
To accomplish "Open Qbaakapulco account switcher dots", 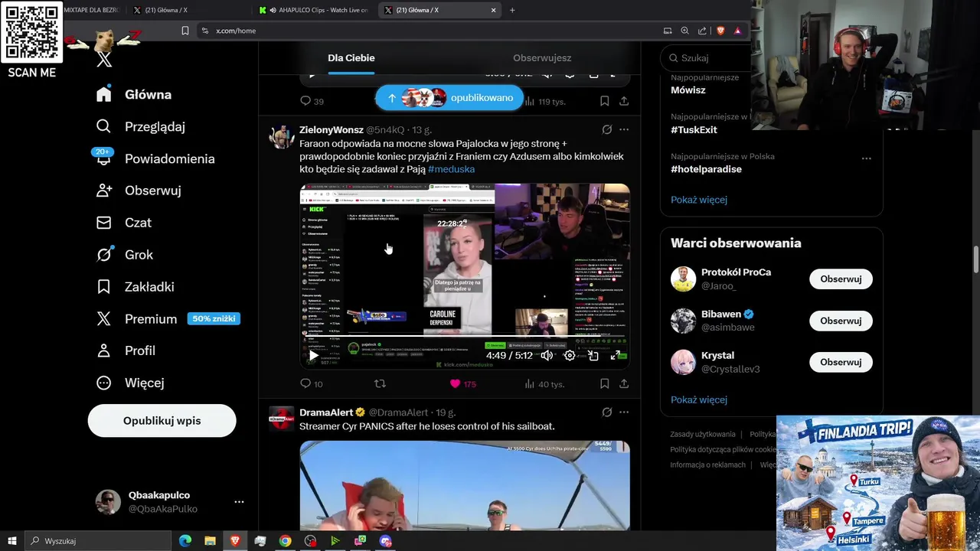I will [x=239, y=502].
